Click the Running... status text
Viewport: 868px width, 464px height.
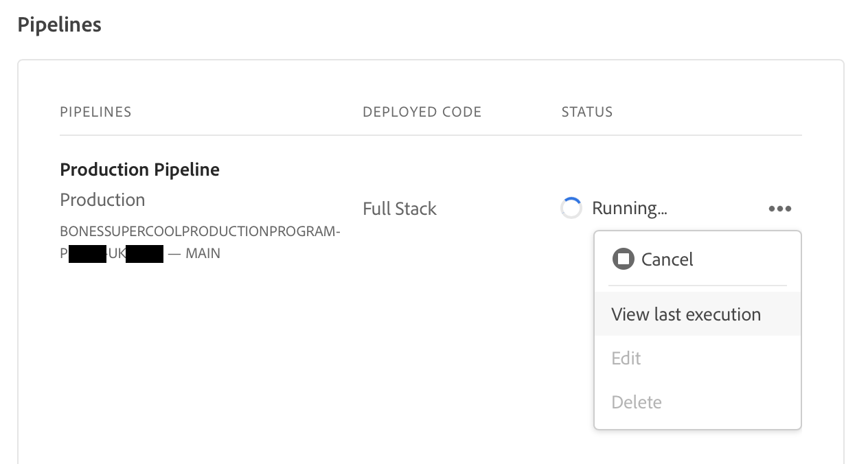[x=629, y=209]
